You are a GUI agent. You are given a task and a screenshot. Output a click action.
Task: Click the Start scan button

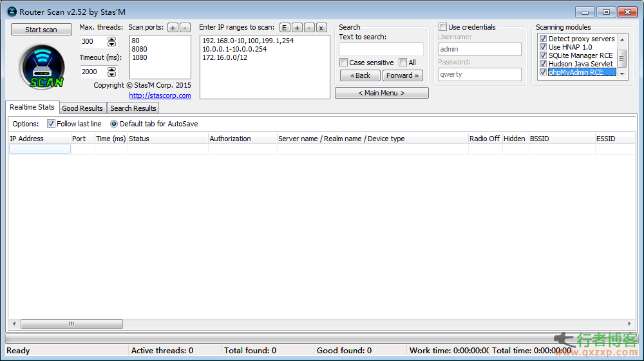coord(41,30)
